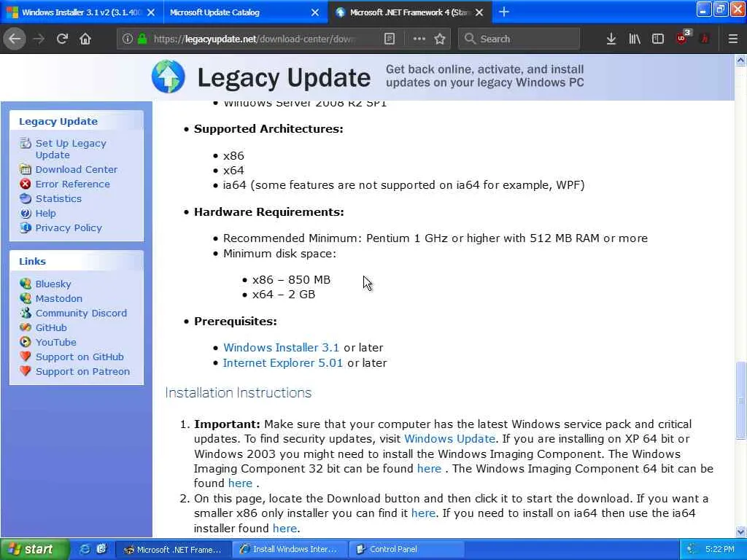Go back to the previous page
The image size is (747, 560).
(15, 39)
